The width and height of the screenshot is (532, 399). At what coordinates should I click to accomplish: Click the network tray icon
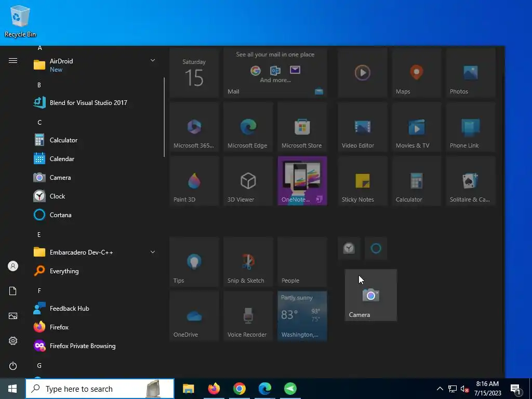tap(453, 389)
